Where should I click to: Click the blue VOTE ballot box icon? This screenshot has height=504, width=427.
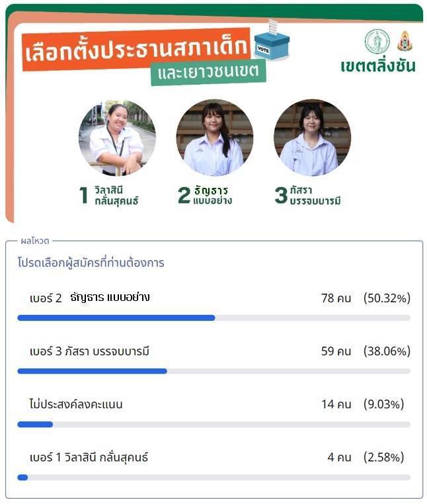[272, 40]
